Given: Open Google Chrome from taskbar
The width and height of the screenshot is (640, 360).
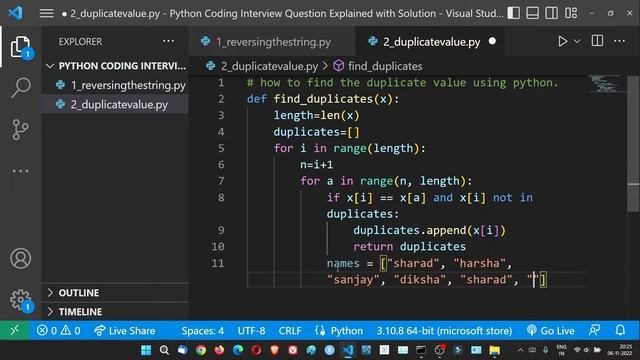Looking at the screenshot, I should point(201,350).
